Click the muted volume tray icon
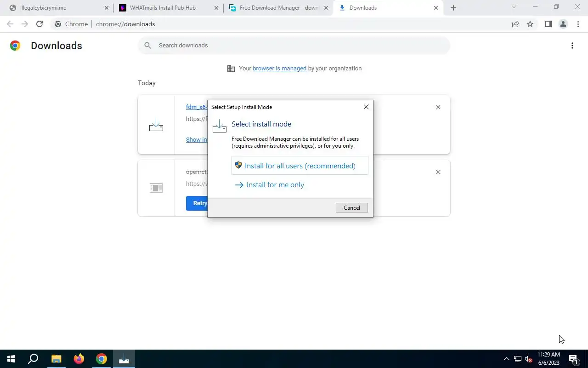Viewport: 588px width, 368px height. 529,359
